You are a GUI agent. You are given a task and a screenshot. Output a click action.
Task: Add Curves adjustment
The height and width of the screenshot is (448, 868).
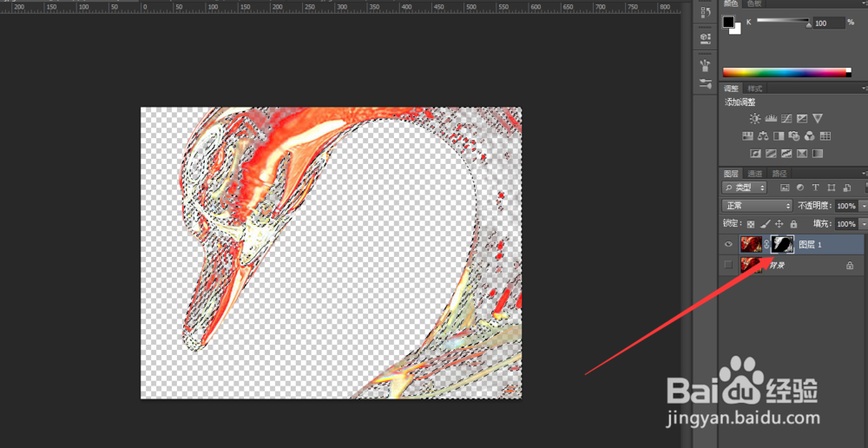[x=786, y=118]
